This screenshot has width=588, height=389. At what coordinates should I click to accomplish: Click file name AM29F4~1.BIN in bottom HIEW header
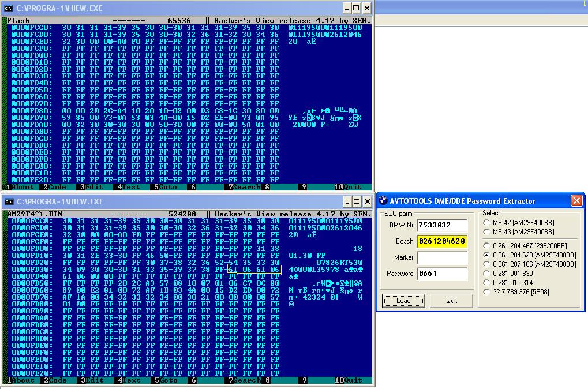pos(35,214)
